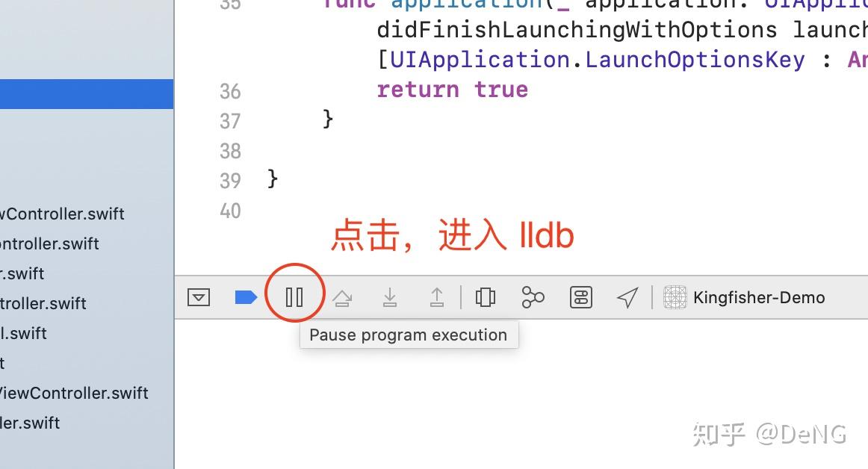Click the Simulate Location arrow icon

[627, 297]
